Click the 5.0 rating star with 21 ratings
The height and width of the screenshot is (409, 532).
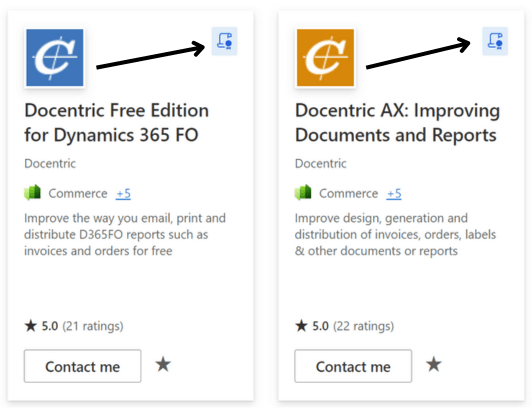point(31,326)
